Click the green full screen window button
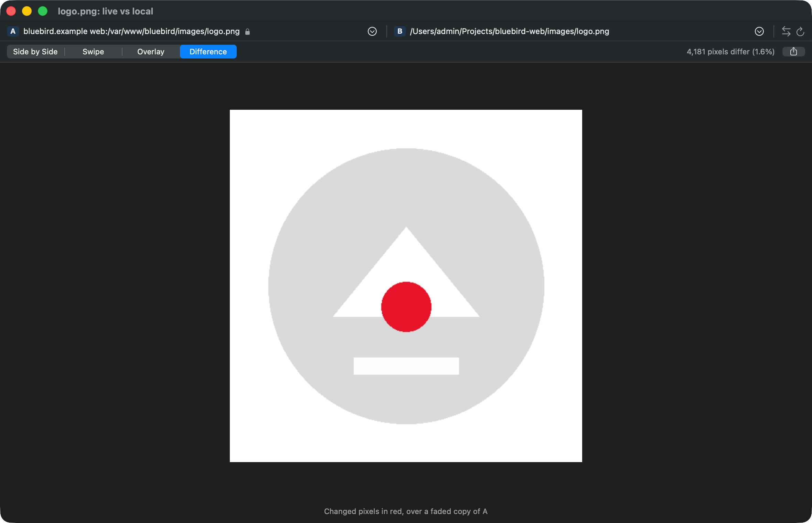 pos(43,11)
